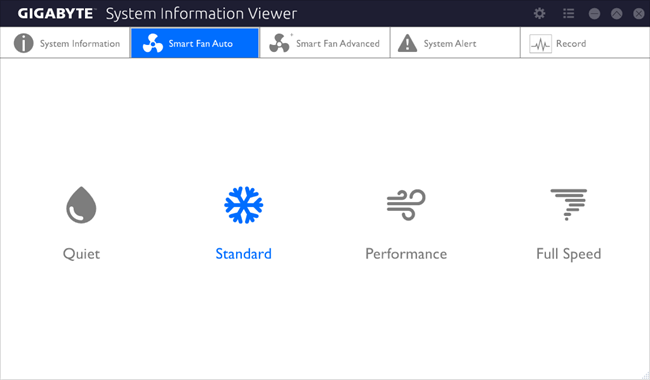650x380 pixels.
Task: Select the Standard snowflake icon
Action: coord(244,205)
